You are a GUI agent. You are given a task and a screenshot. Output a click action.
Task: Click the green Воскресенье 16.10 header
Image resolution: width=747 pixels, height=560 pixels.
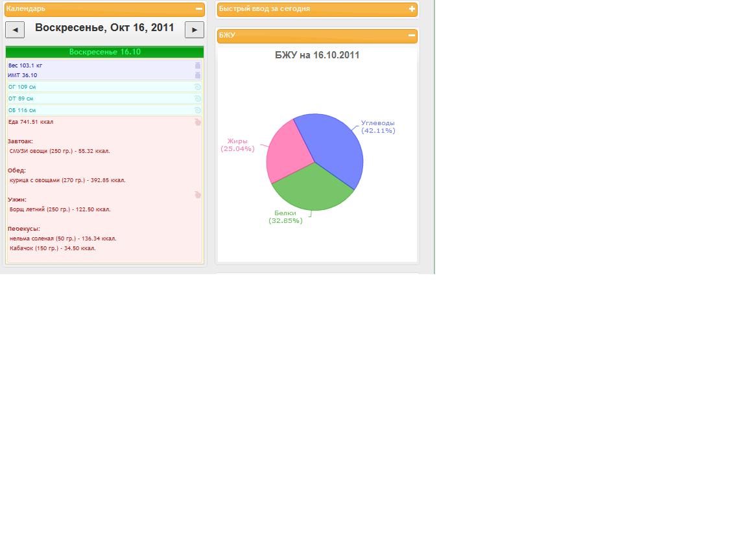pos(105,52)
